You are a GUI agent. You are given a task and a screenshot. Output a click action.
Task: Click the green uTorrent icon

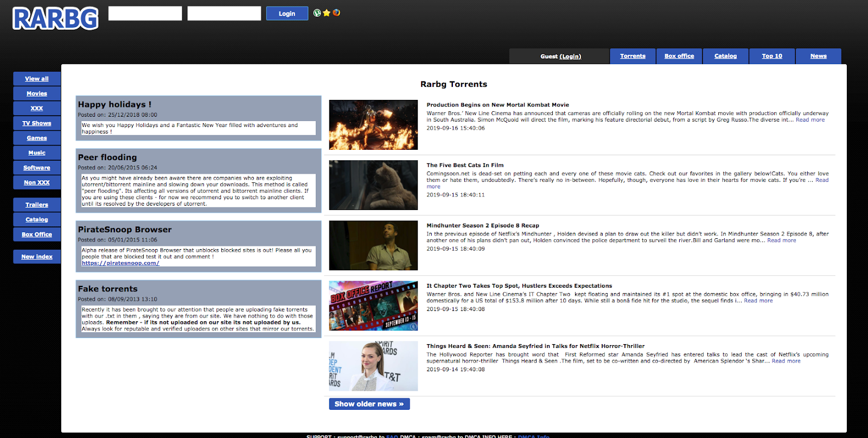[x=317, y=13]
